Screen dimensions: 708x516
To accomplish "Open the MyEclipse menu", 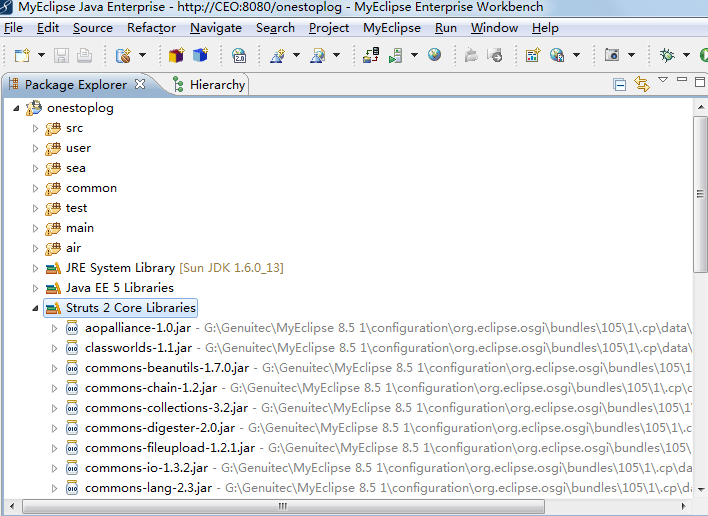I will point(392,28).
